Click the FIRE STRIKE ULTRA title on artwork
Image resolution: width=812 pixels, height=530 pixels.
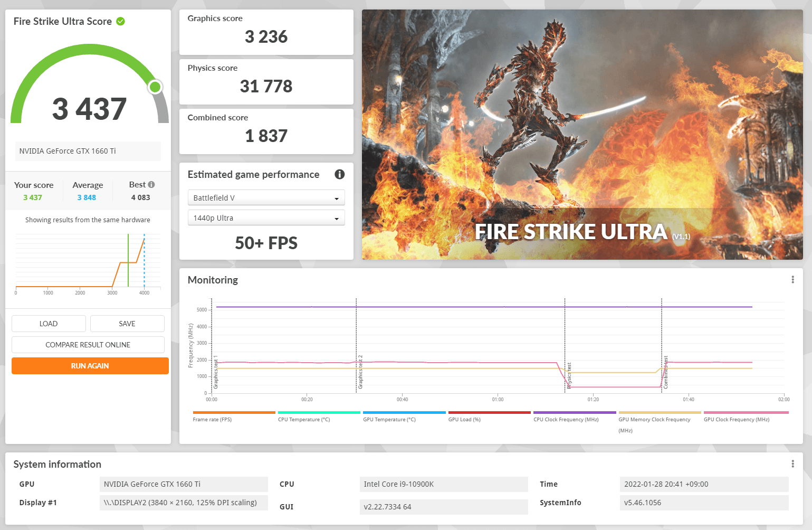[x=571, y=232]
